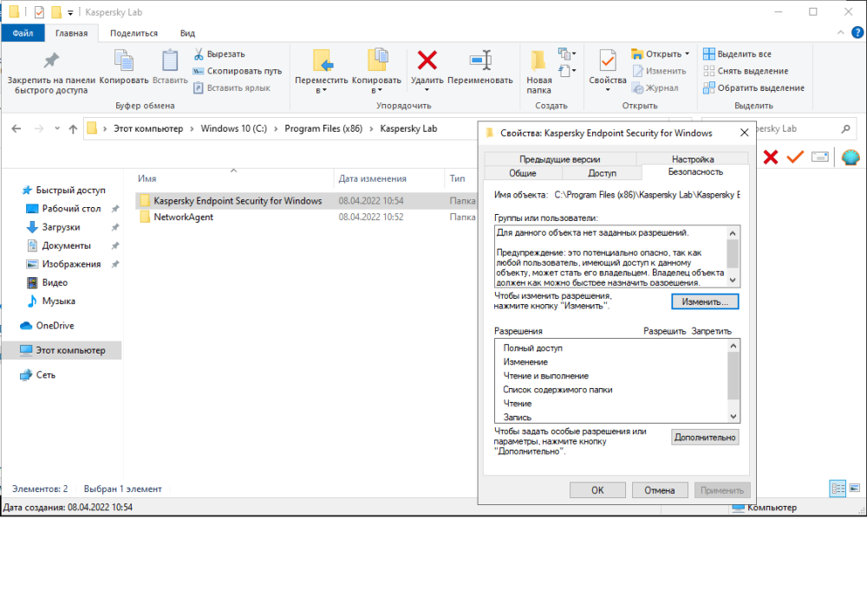Select the NetworkAgent folder

point(183,217)
